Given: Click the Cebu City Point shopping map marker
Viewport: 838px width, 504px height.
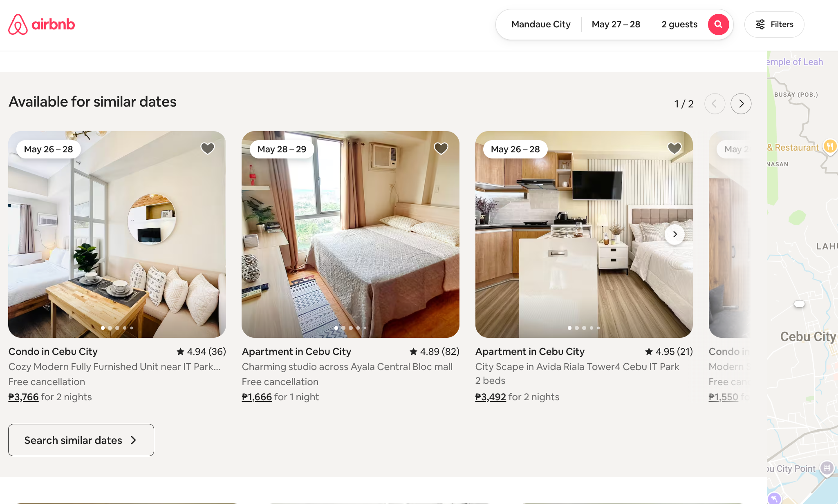Looking at the screenshot, I should tap(827, 468).
